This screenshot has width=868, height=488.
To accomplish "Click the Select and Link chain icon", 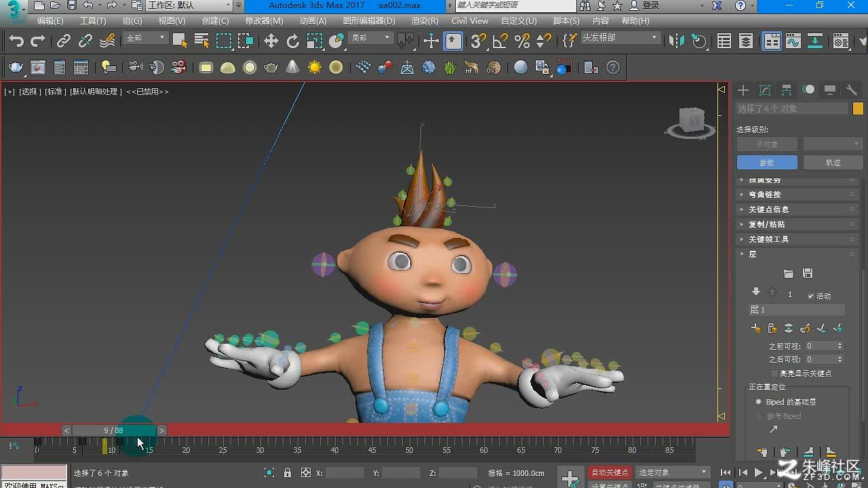I will pos(64,41).
